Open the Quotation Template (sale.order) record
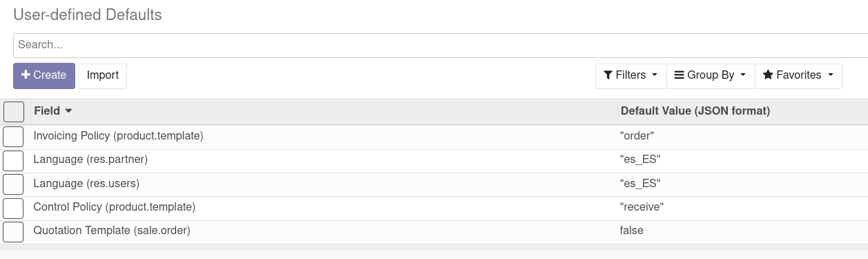The image size is (868, 259). point(112,231)
